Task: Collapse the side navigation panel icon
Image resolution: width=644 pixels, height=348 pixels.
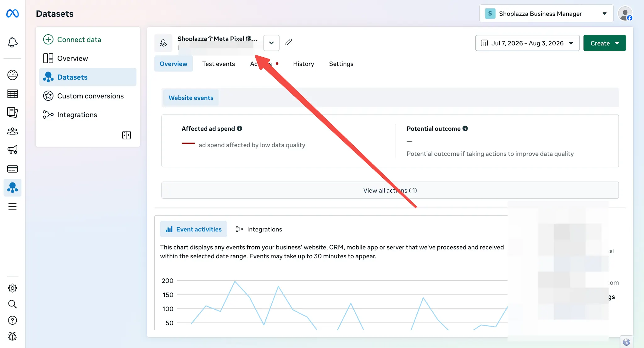Action: pyautogui.click(x=126, y=135)
